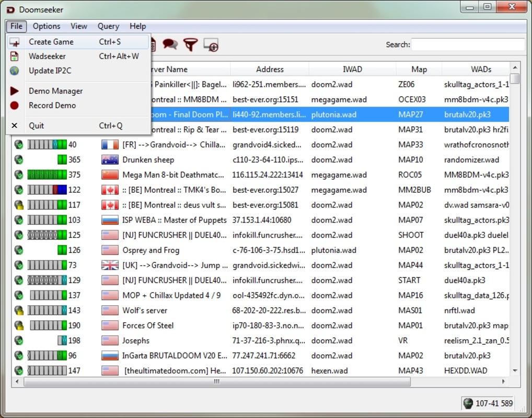Click WADs cell 'HEXDD.WAD'
Viewport: 532px width, 418px height.
(x=466, y=371)
